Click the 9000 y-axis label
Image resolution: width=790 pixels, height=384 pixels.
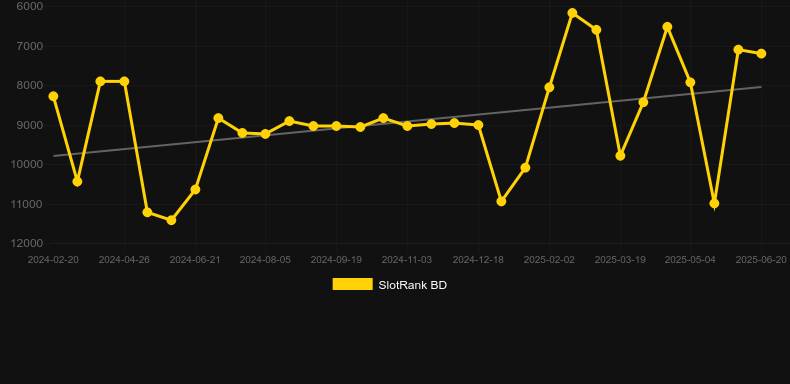pos(30,125)
